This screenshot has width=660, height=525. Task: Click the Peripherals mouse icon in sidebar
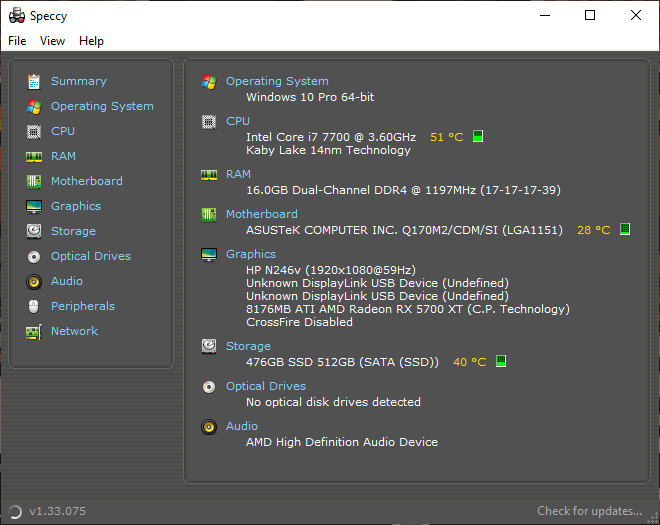pyautogui.click(x=34, y=306)
